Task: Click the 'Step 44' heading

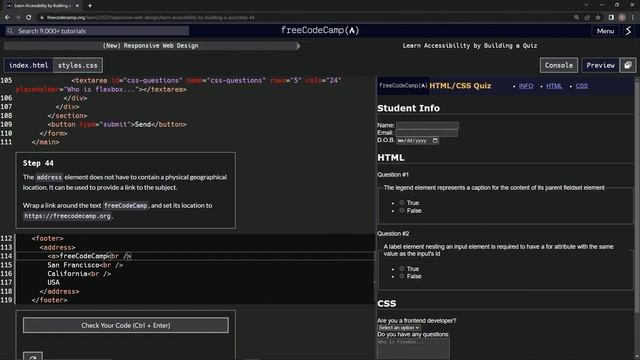Action: 38,163
